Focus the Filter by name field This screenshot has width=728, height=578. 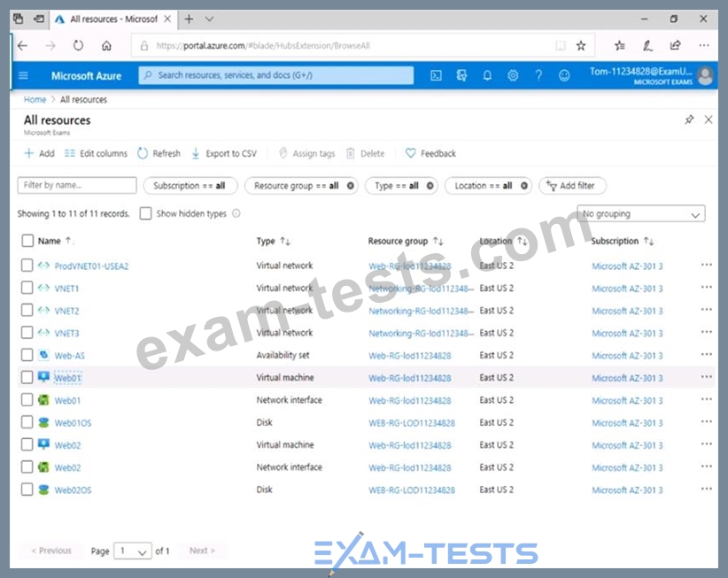pos(77,185)
